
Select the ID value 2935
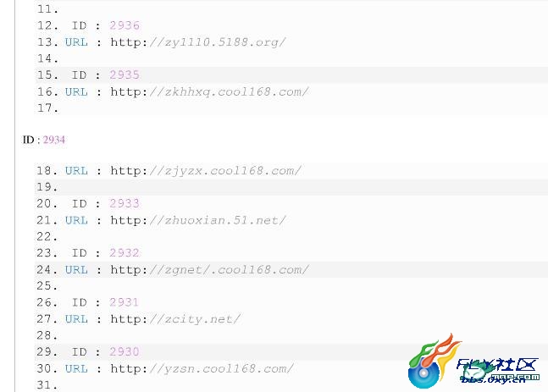[125, 75]
